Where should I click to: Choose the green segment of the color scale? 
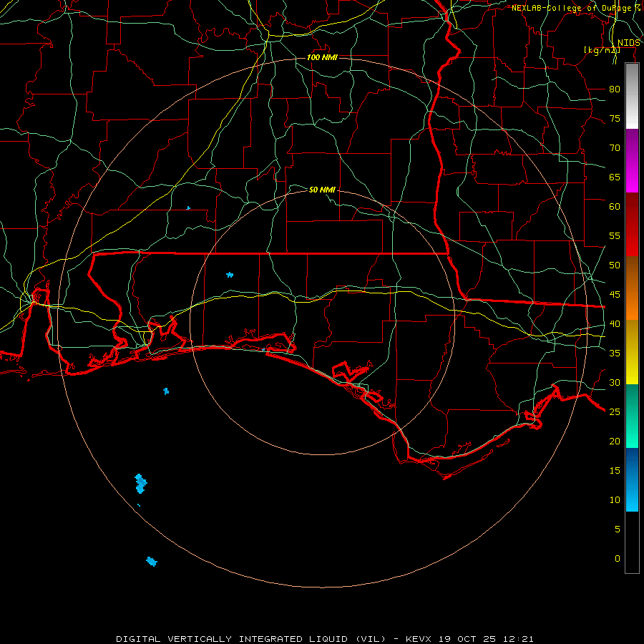(x=632, y=416)
